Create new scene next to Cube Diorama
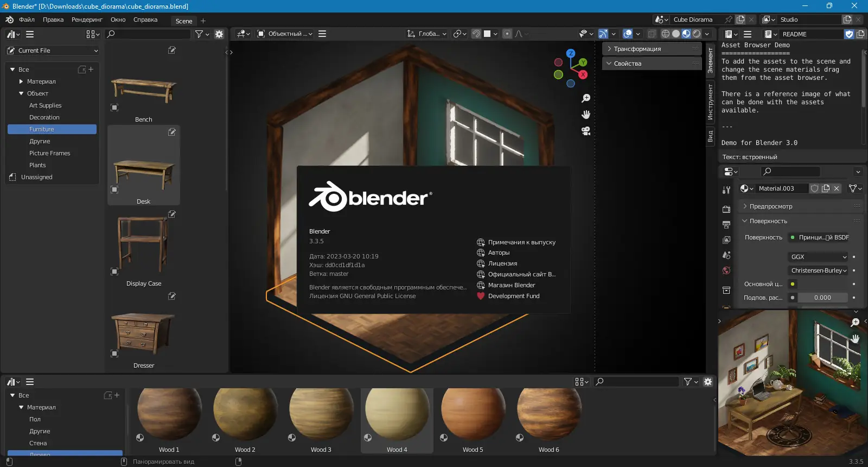 click(x=741, y=20)
